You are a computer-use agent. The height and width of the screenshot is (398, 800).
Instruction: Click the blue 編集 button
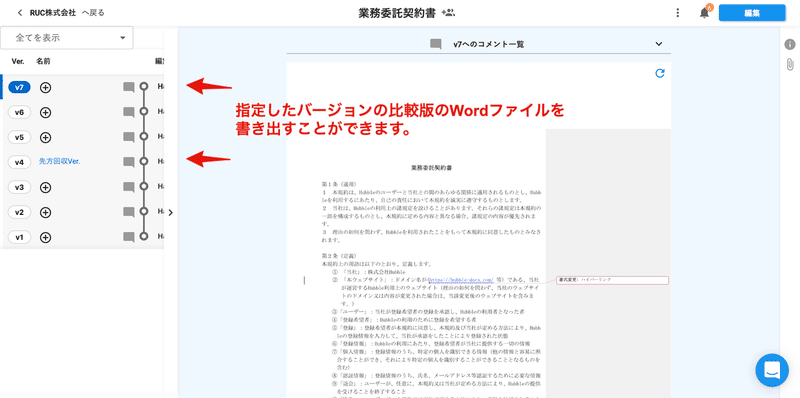click(752, 13)
